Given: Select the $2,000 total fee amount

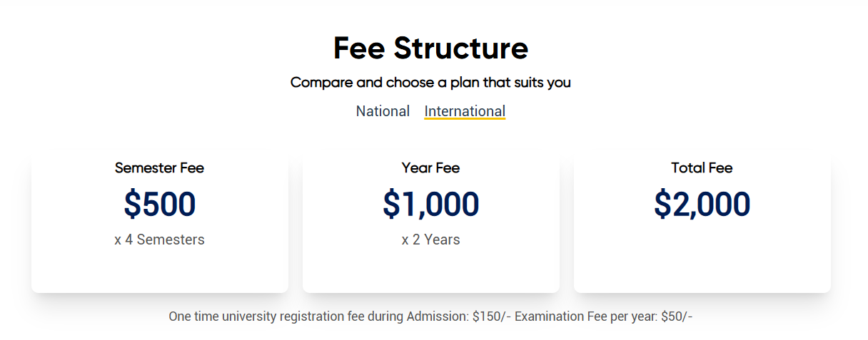Looking at the screenshot, I should [702, 204].
